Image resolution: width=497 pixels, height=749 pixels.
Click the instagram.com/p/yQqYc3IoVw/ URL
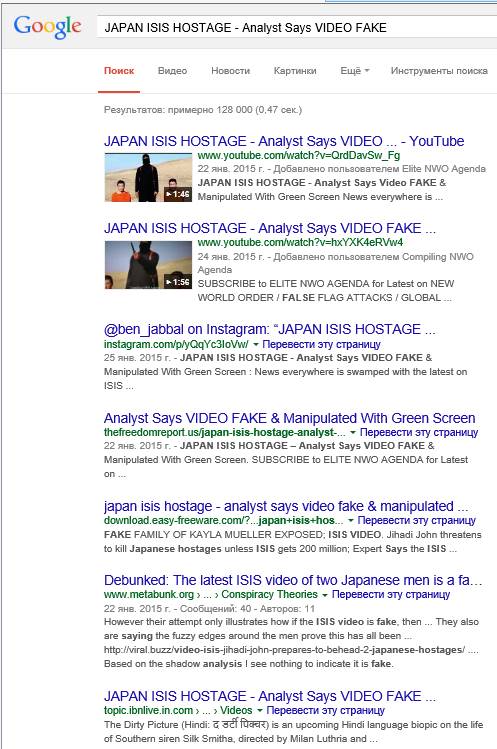pyautogui.click(x=176, y=344)
